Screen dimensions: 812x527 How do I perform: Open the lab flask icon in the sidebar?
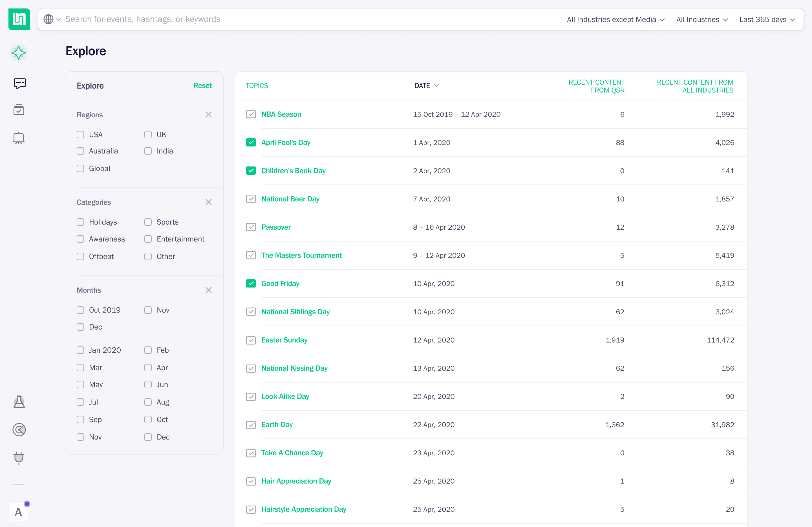coord(19,402)
